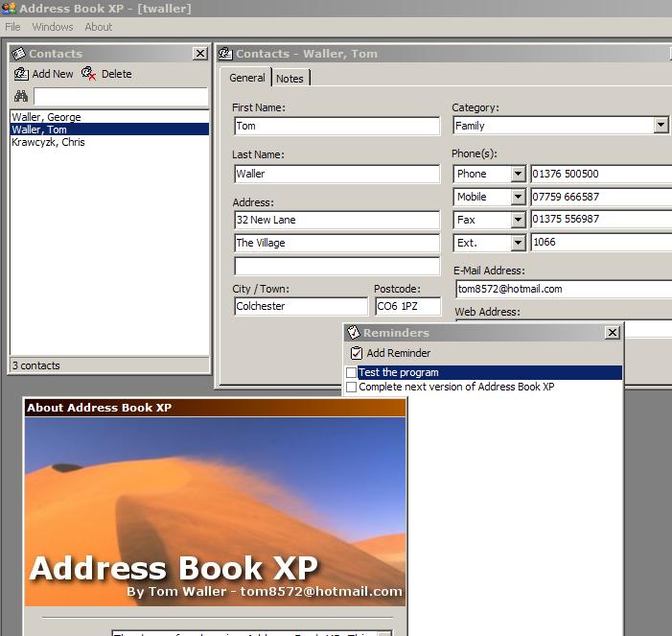Click the E-Mail Address field
The height and width of the screenshot is (636, 672).
[564, 289]
